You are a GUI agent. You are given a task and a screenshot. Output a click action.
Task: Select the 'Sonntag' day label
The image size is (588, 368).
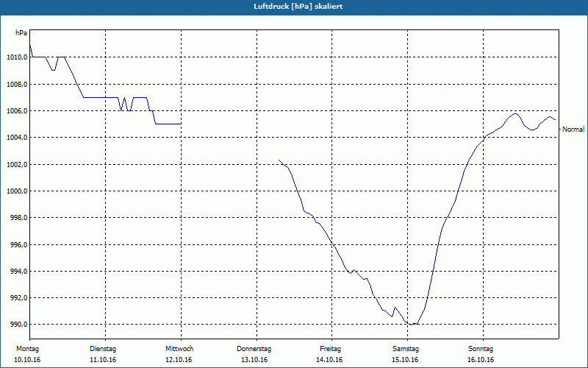tap(481, 349)
